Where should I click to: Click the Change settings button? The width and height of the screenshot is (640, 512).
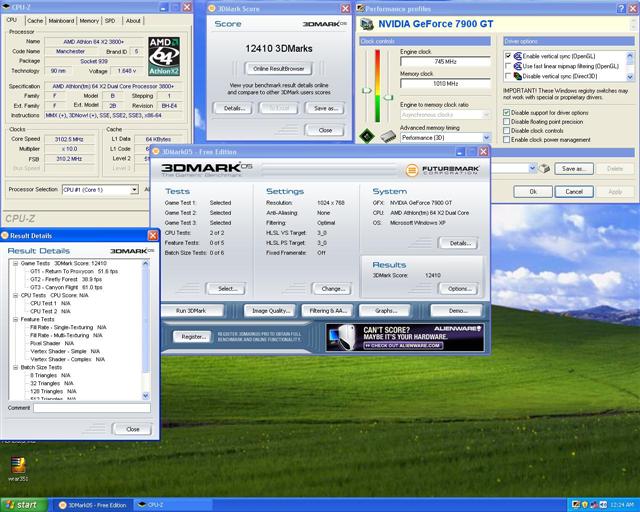pyautogui.click(x=332, y=289)
